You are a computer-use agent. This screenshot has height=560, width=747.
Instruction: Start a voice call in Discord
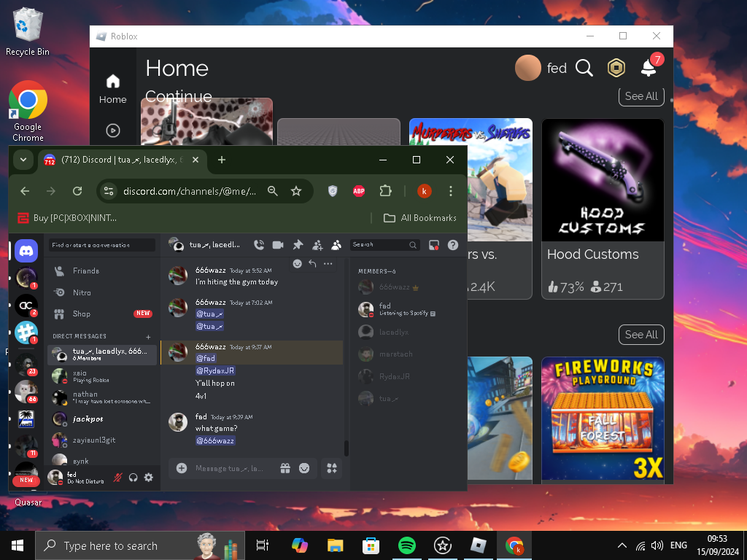[259, 245]
